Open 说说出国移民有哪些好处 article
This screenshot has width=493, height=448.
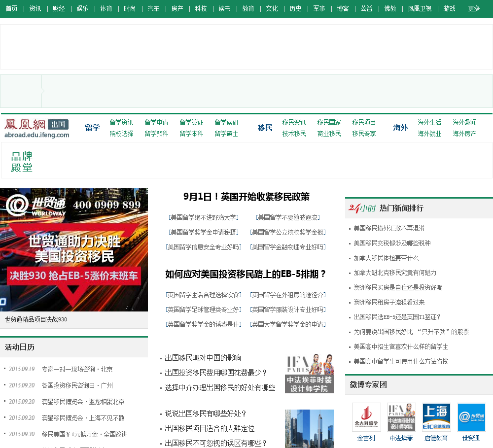206,414
